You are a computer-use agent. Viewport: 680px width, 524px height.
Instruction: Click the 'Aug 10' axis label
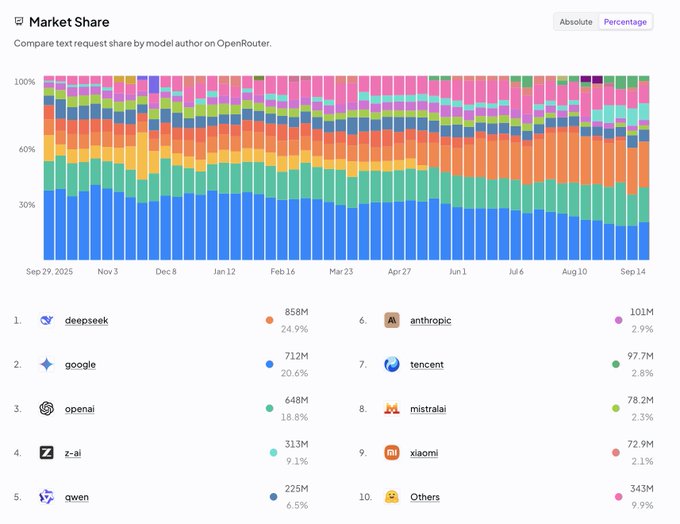tap(575, 272)
